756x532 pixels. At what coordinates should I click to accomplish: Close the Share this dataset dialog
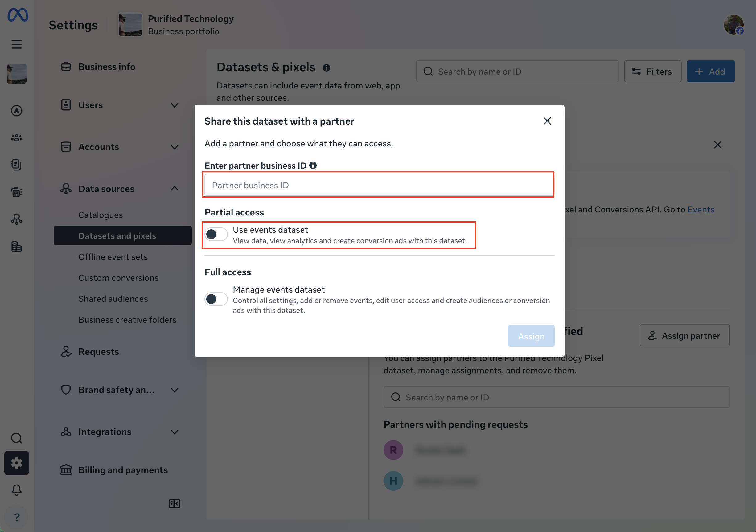point(547,121)
